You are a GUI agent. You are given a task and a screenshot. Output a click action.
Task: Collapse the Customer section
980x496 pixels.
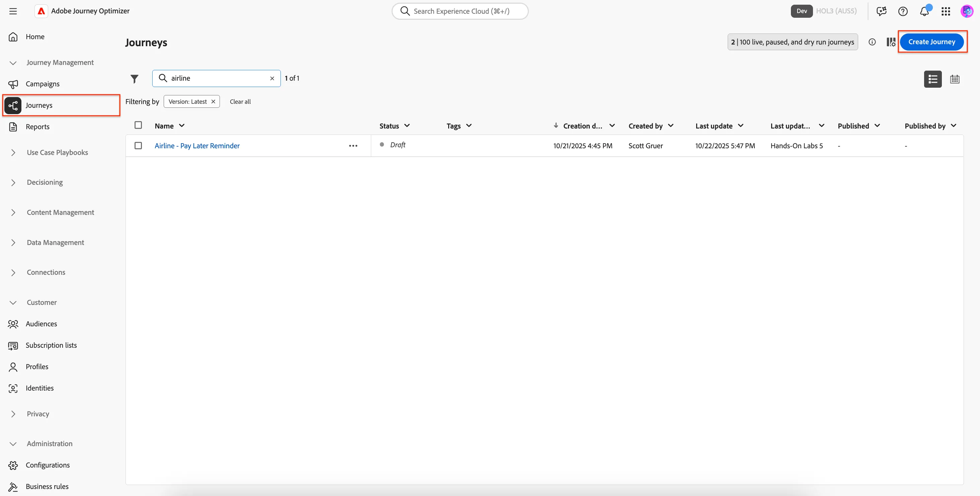[13, 303]
